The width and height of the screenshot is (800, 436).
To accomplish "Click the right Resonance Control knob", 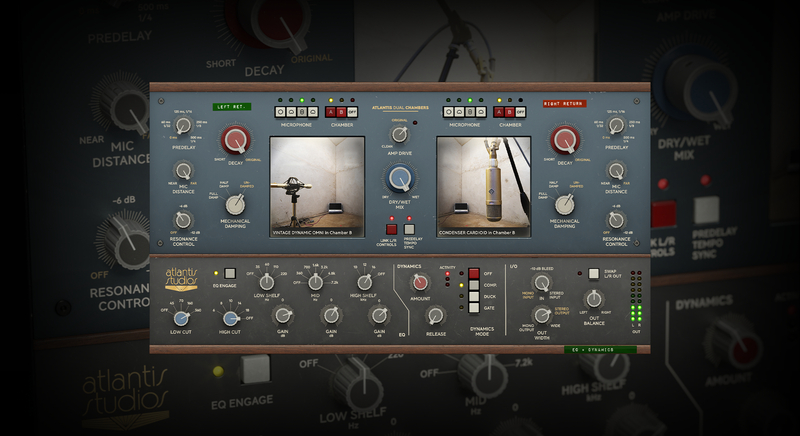I will [616, 220].
